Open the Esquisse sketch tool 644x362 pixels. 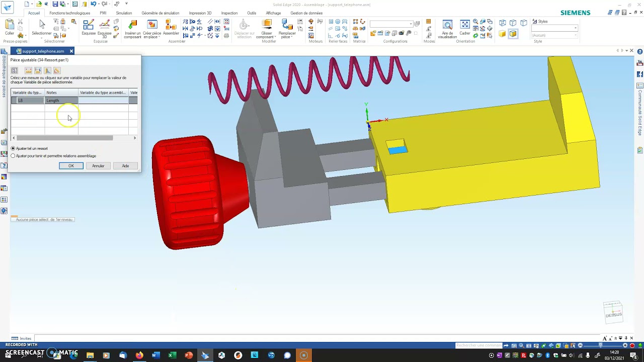89,25
